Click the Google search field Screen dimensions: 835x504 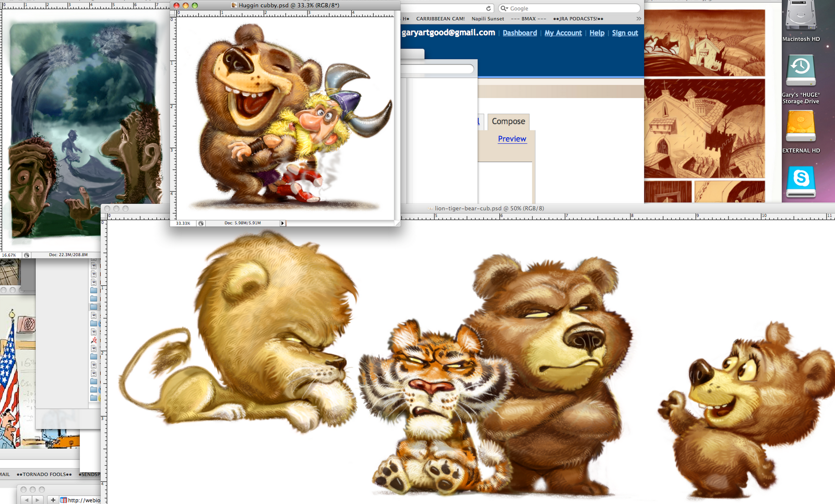tap(569, 8)
